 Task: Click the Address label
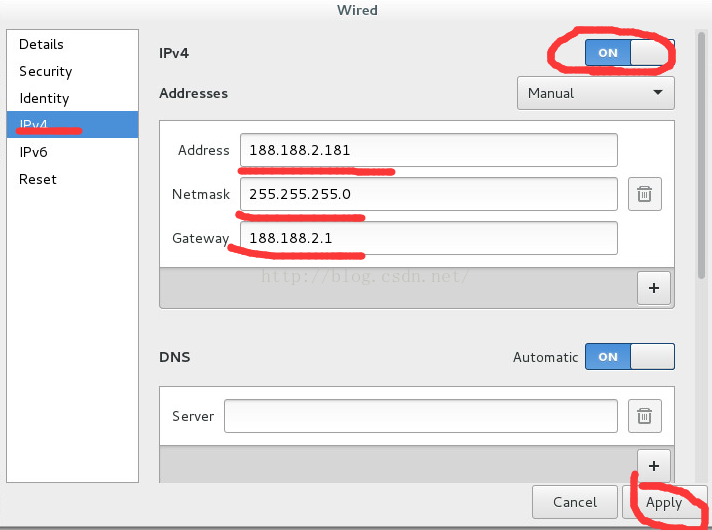[x=204, y=150]
